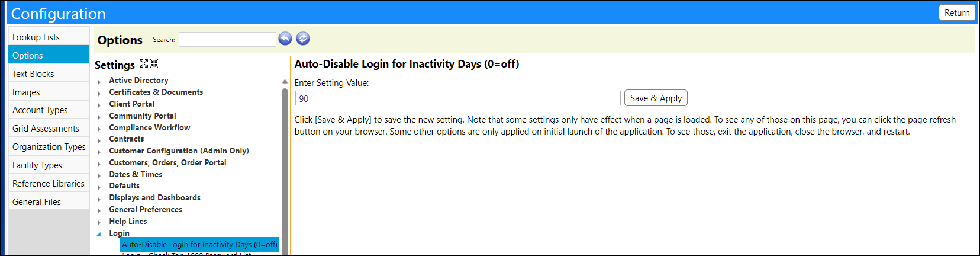Select the General Preferences tree item
Image resolution: width=980 pixels, height=256 pixels.
coord(146,209)
